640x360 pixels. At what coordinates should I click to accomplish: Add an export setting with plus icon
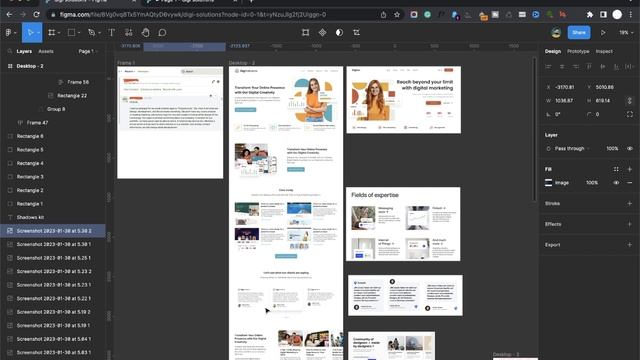point(630,245)
